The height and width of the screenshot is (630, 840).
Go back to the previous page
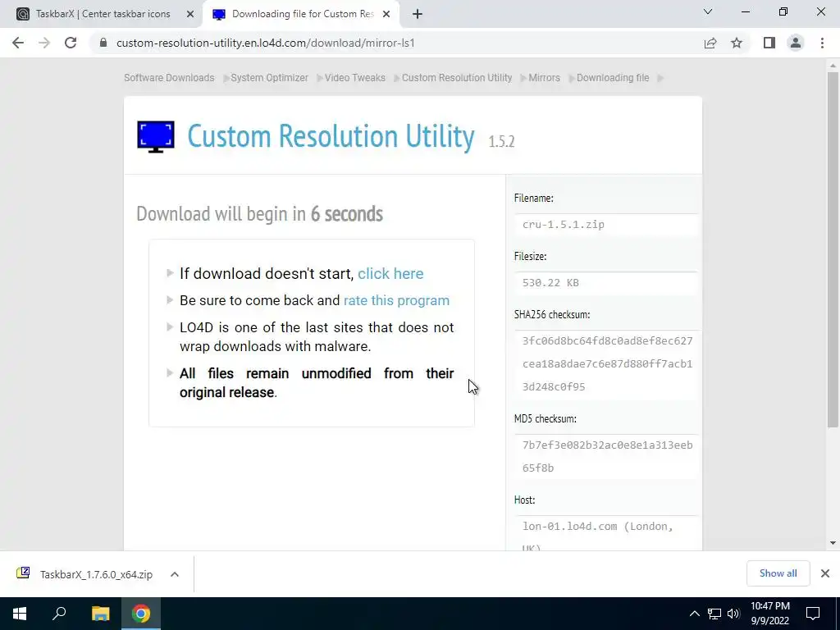pyautogui.click(x=18, y=43)
